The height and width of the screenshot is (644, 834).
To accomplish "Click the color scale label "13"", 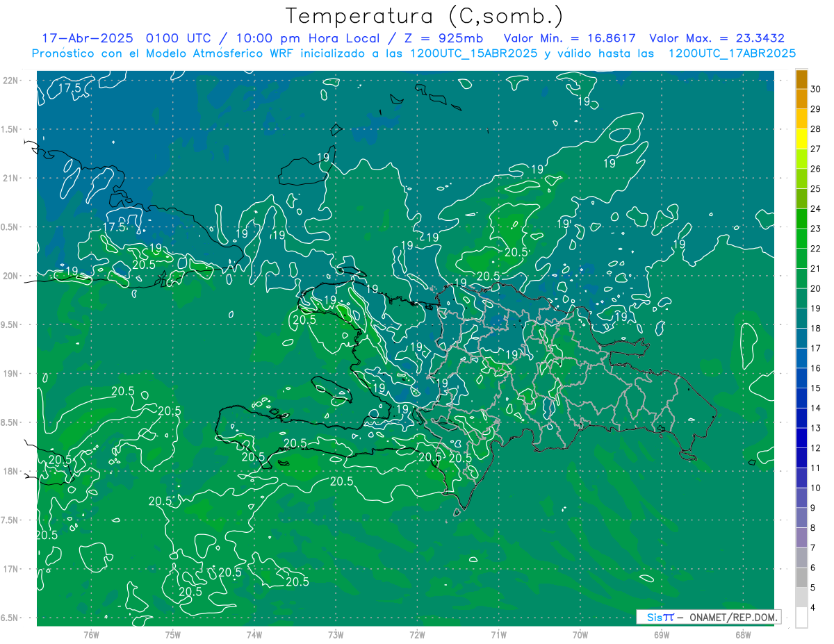I will tap(815, 428).
